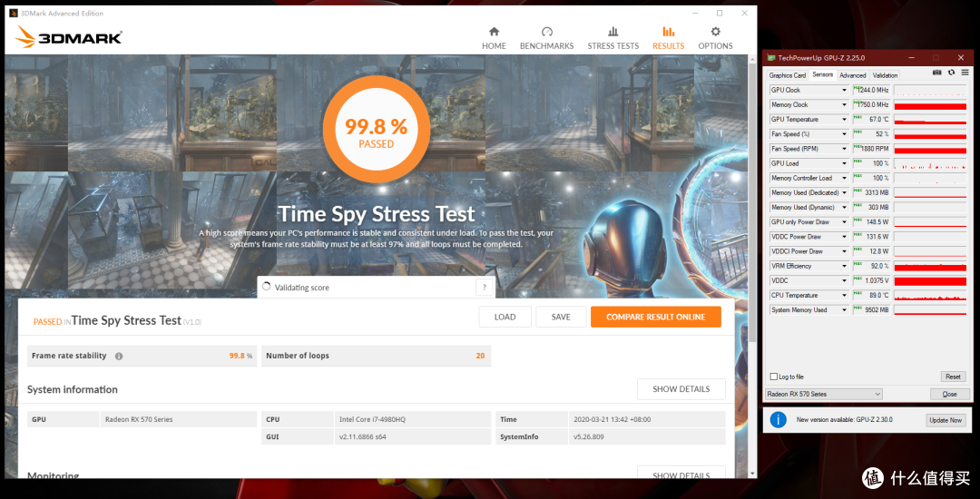980x499 pixels.
Task: Click the GPU-Z title bar app icon
Action: pyautogui.click(x=772, y=58)
